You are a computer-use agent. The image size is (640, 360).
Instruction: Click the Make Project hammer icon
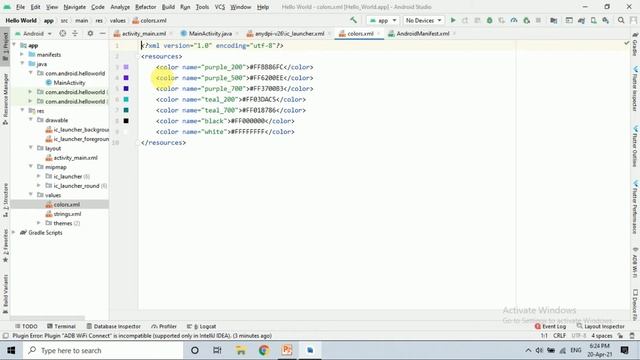click(353, 20)
